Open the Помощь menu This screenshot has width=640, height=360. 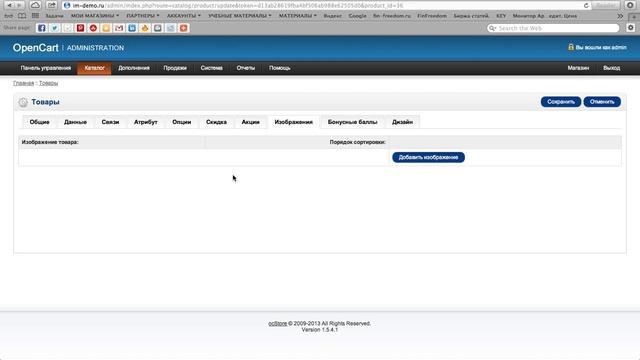280,68
